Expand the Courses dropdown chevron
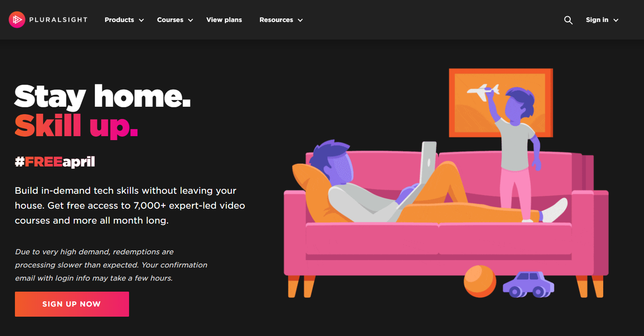 (x=191, y=20)
